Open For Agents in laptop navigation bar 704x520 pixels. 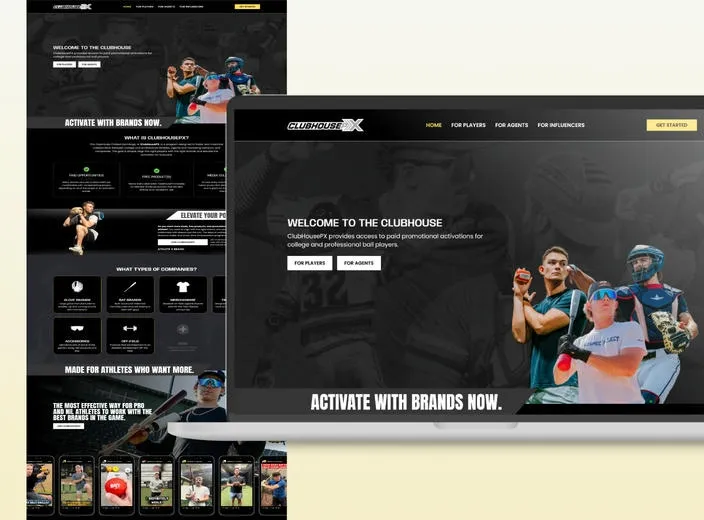(511, 125)
